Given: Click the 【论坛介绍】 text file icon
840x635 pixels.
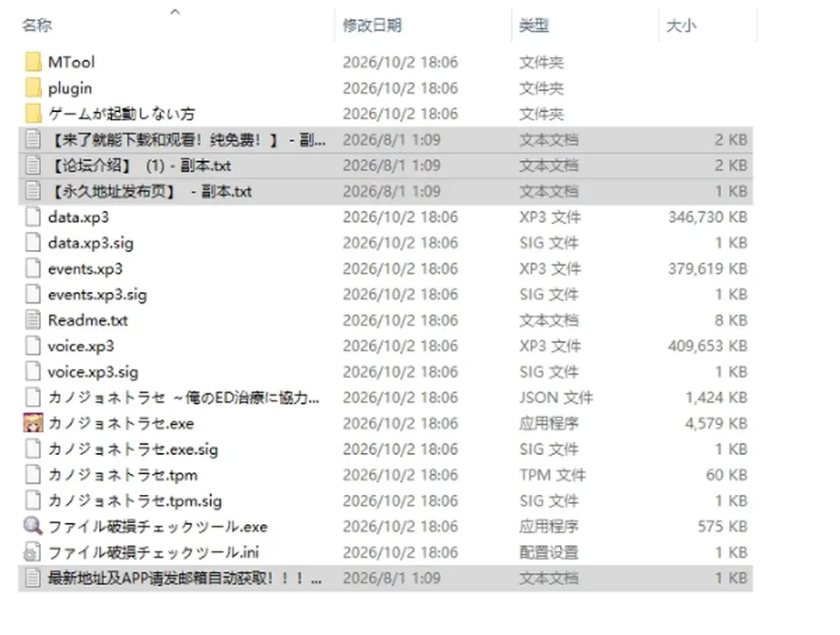Looking at the screenshot, I should (x=33, y=165).
